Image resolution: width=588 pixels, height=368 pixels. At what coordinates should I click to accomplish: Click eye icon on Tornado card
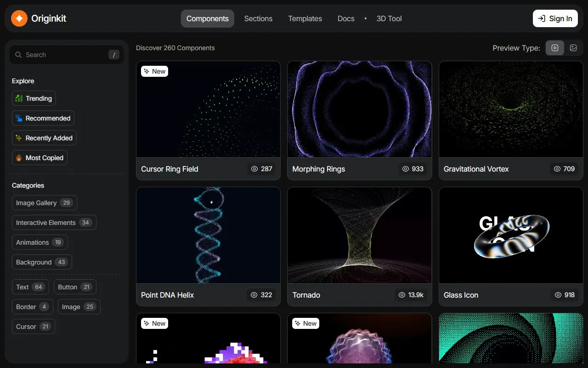(x=402, y=295)
